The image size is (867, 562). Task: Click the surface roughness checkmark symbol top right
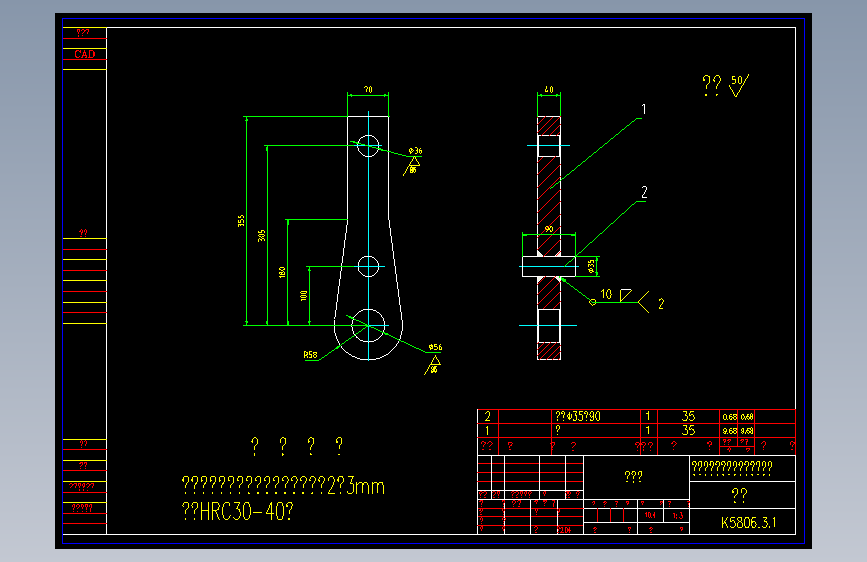point(739,86)
